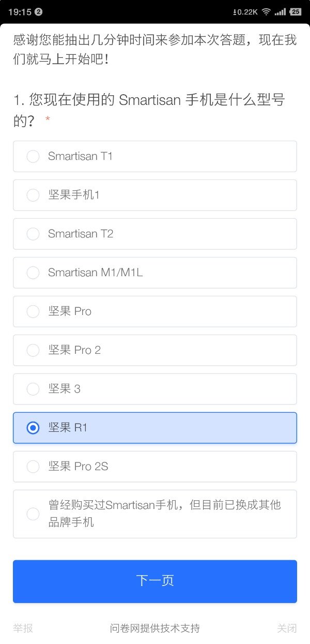The height and width of the screenshot is (644, 310).
Task: Select Smartisan T2 radio option
Action: point(33,234)
